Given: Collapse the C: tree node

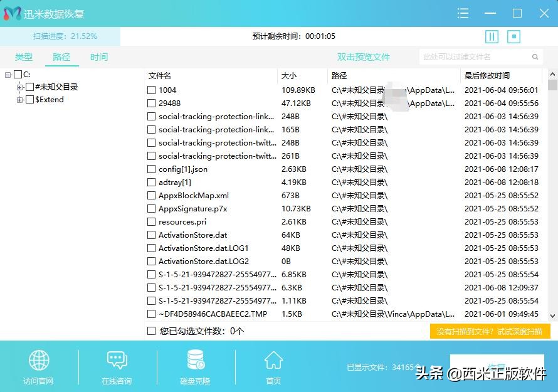Looking at the screenshot, I should (x=8, y=75).
